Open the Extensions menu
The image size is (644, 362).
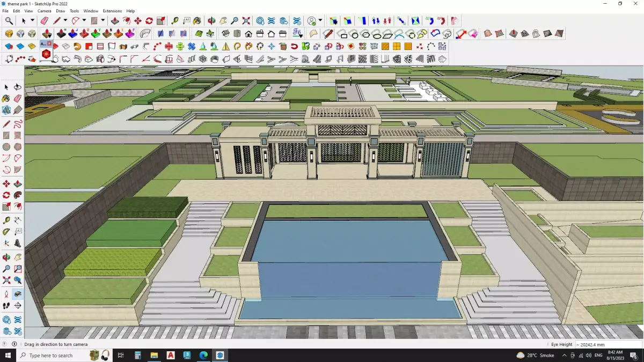[x=112, y=11]
